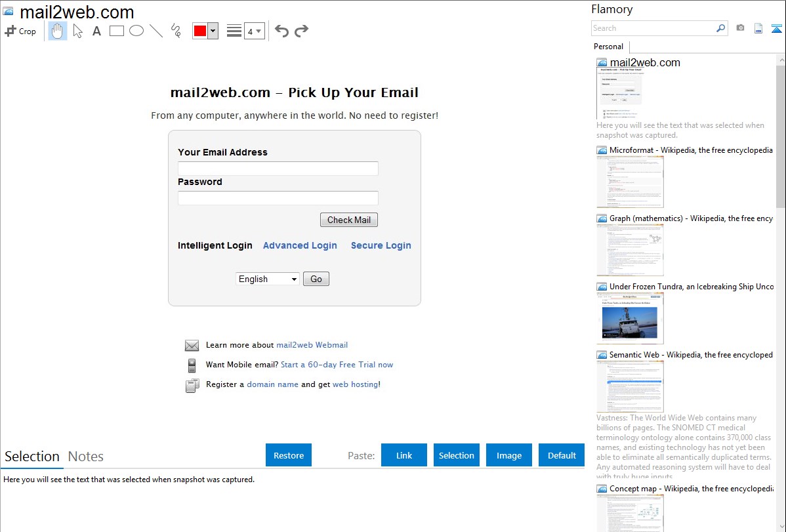Paste snapshot as Image
This screenshot has width=786, height=532.
(x=509, y=455)
